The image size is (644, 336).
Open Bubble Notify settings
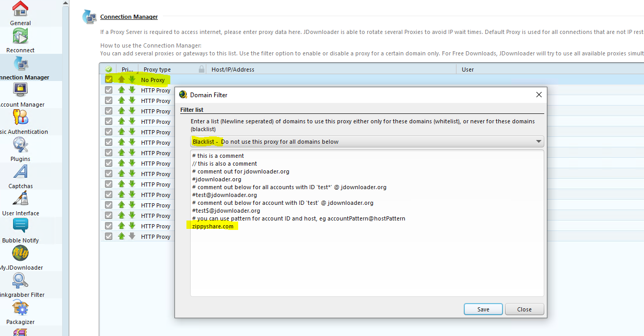tap(20, 231)
